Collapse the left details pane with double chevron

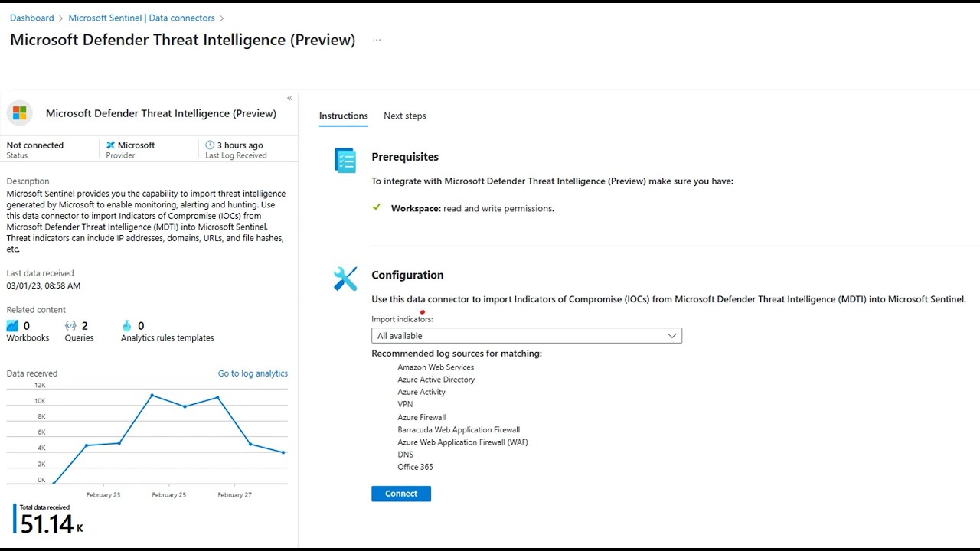(289, 98)
